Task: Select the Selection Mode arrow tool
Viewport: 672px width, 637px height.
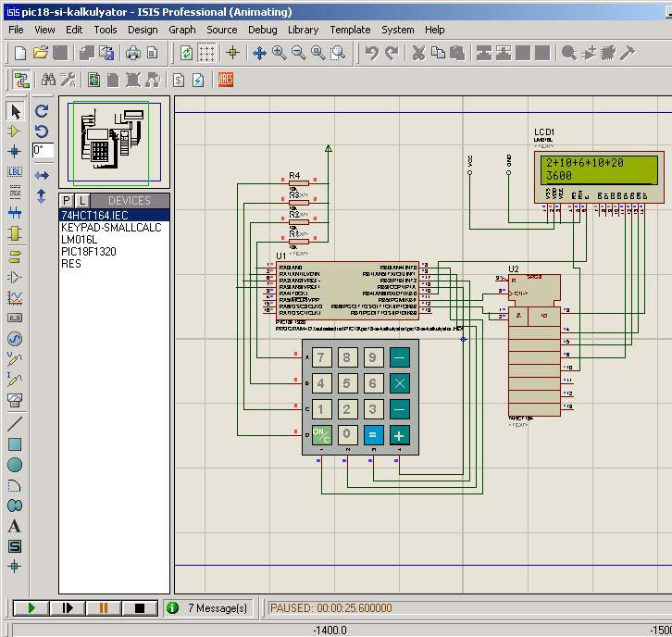Action: 15,111
